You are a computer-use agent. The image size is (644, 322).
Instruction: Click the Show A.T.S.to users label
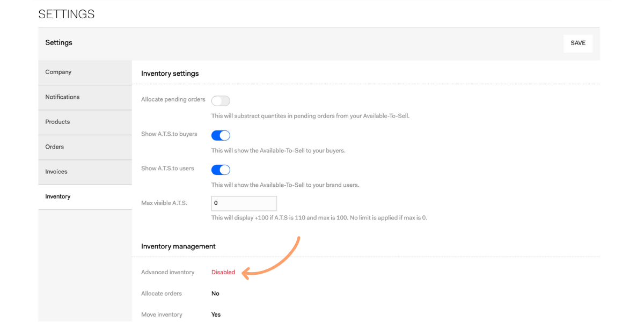pos(167,169)
